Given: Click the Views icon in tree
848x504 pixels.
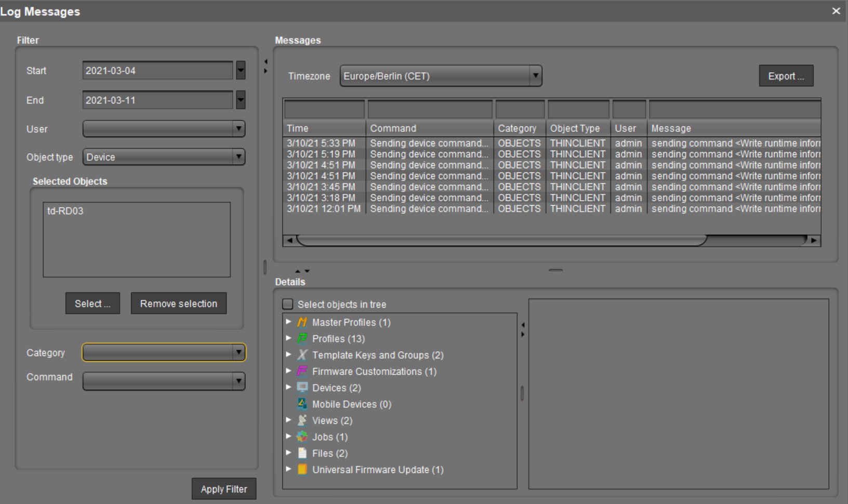Looking at the screenshot, I should click(302, 420).
